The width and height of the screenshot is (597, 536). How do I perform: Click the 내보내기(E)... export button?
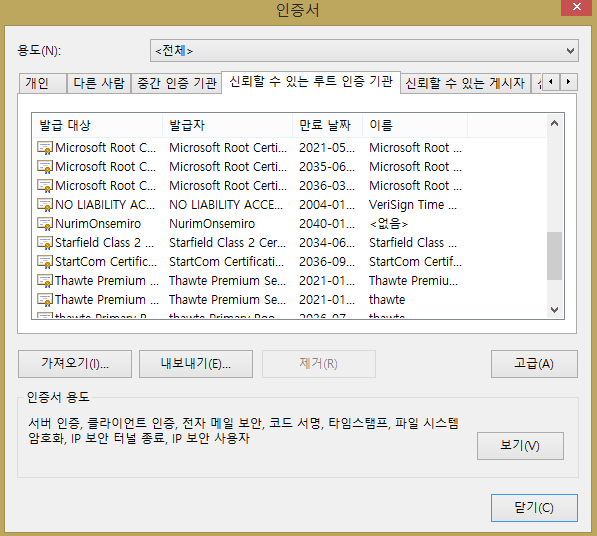click(x=196, y=364)
